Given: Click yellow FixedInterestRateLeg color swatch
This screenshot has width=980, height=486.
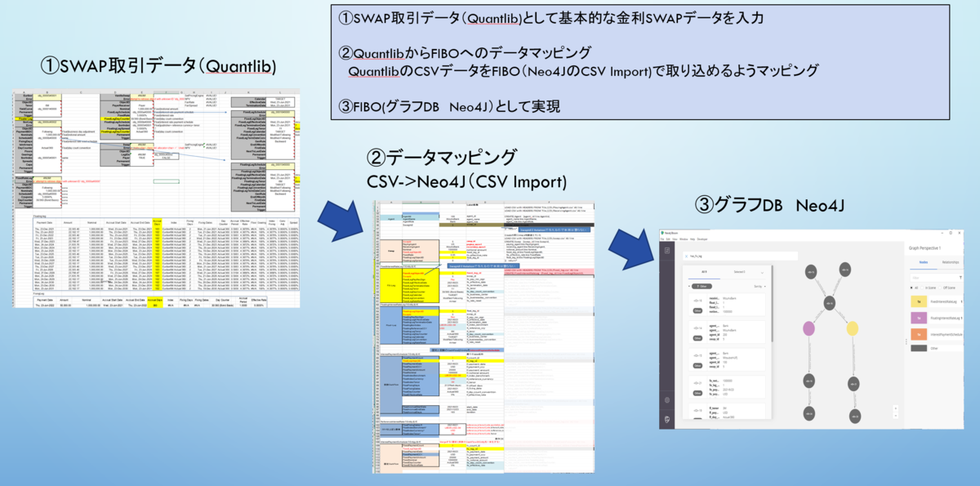Looking at the screenshot, I should (x=919, y=301).
